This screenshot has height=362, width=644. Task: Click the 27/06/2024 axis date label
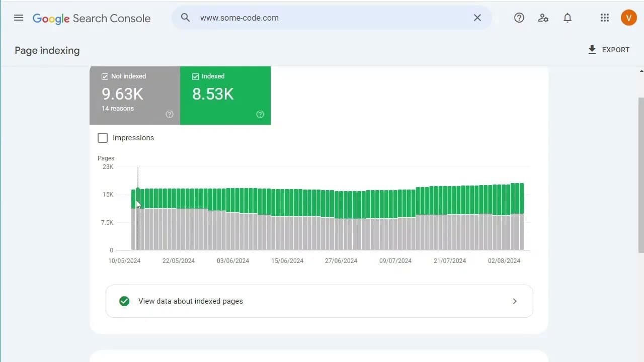341,261
